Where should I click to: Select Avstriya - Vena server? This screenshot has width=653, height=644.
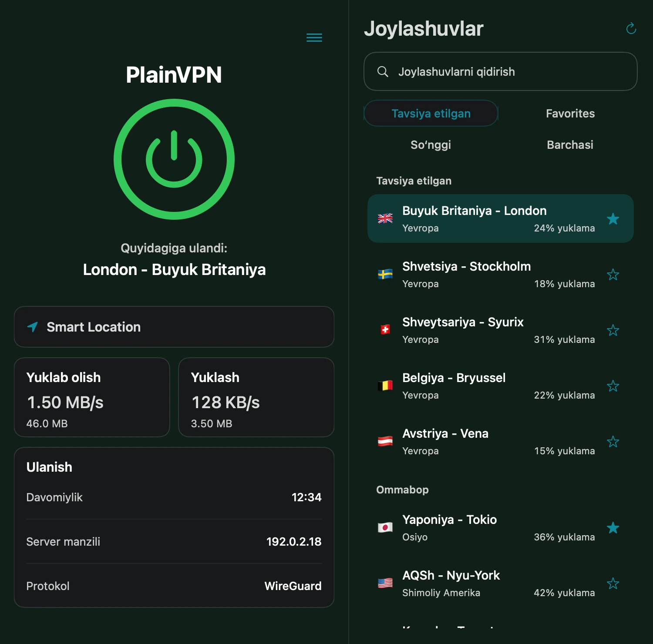501,441
